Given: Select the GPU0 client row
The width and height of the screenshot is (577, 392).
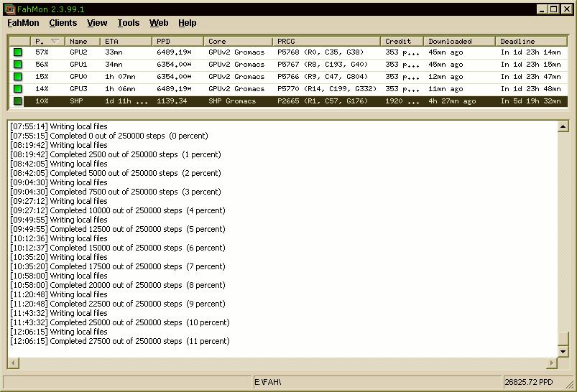Looking at the screenshot, I should [x=288, y=77].
